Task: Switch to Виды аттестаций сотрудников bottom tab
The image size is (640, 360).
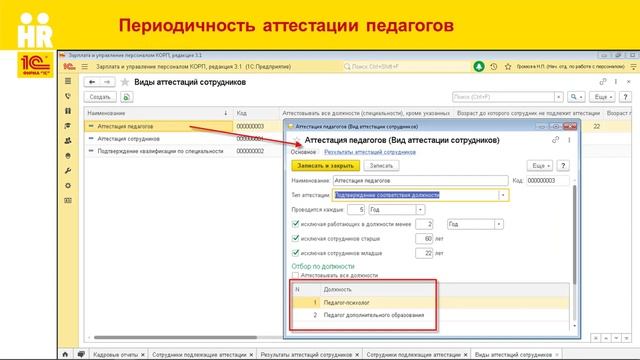Action: pyautogui.click(x=513, y=355)
